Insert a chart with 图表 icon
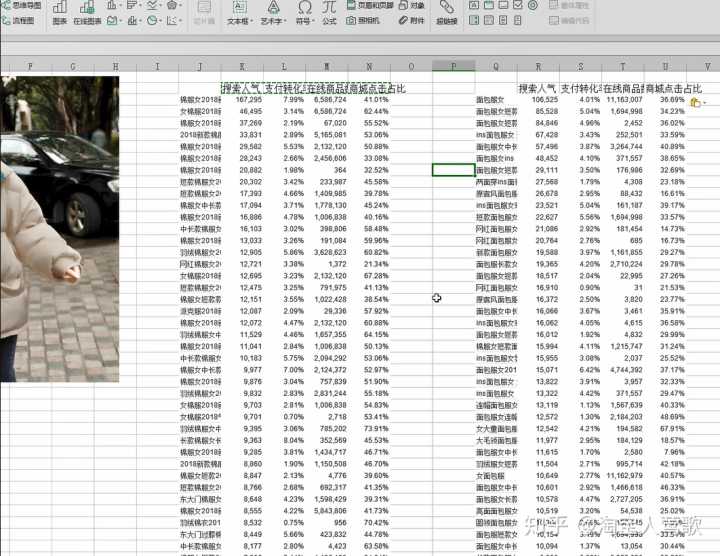 tap(60, 13)
